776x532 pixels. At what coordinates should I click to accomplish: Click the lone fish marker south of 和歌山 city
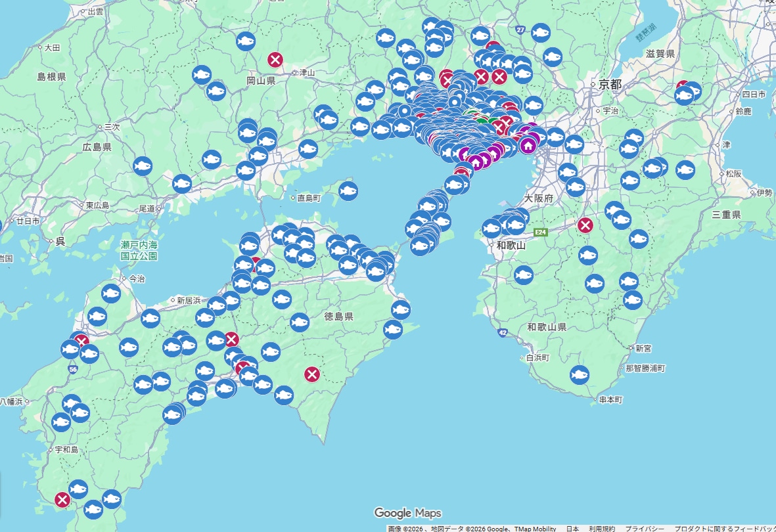pos(524,275)
